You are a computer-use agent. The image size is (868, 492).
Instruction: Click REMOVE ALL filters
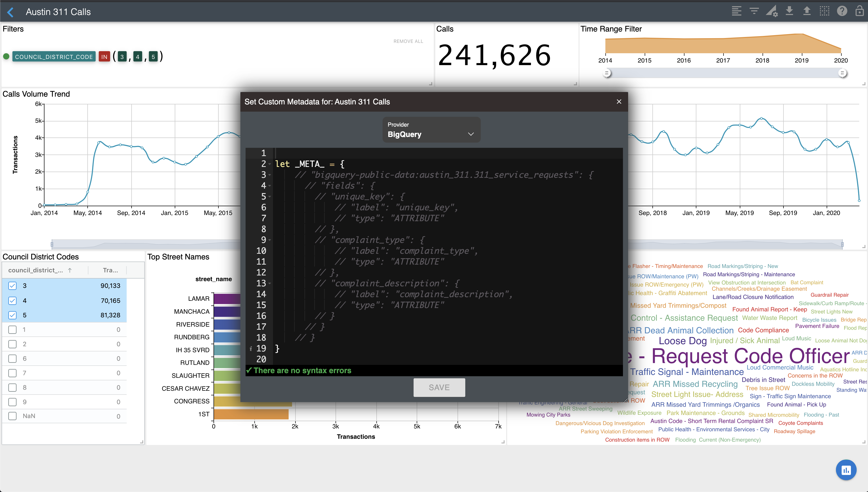coord(408,41)
